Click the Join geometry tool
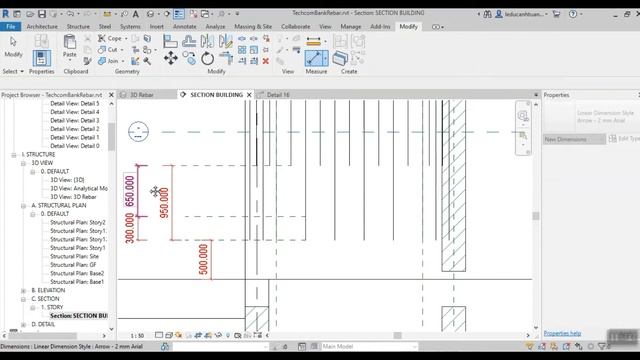Screen dimensions: 640x360 pos(109,61)
